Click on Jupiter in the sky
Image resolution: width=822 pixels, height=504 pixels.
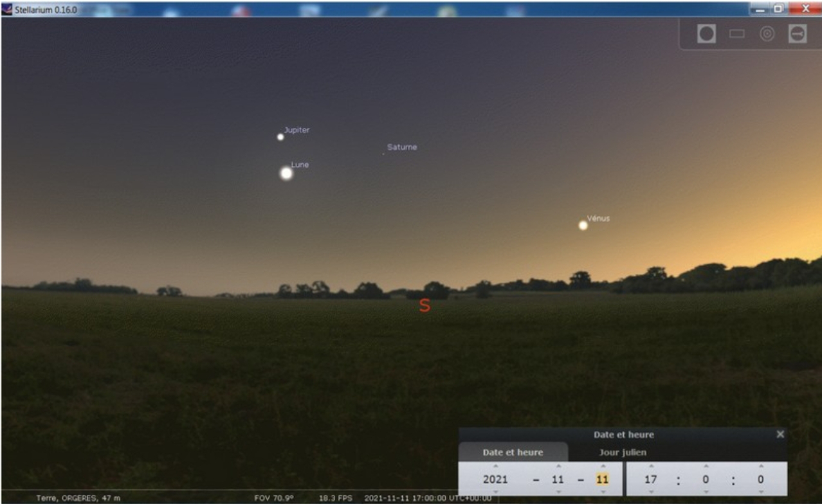pos(280,137)
